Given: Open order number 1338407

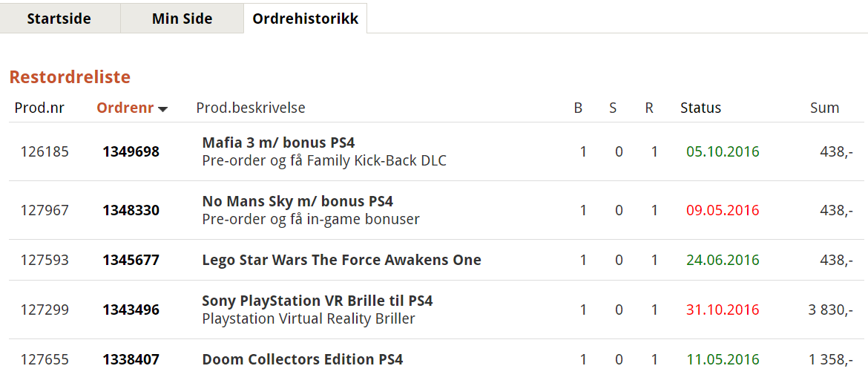Looking at the screenshot, I should pyautogui.click(x=131, y=360).
